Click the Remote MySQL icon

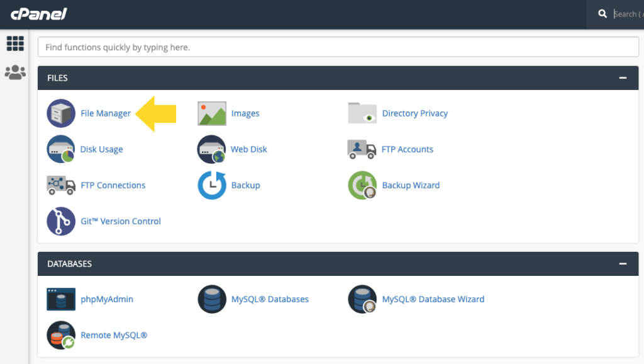[x=61, y=335]
